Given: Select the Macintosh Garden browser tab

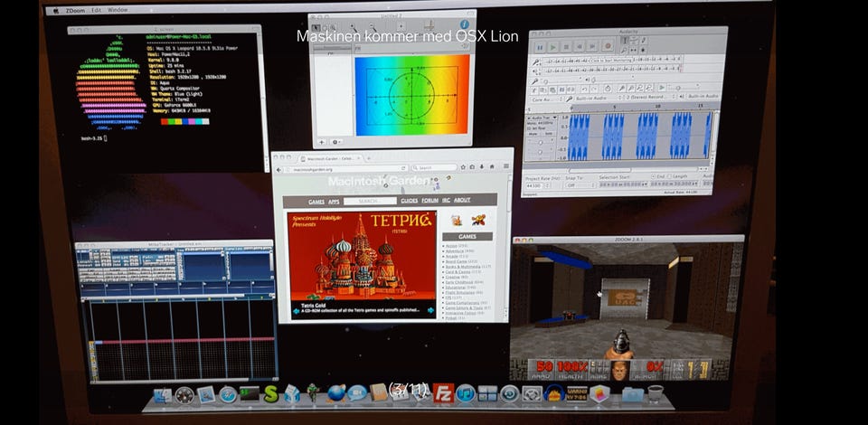Looking at the screenshot, I should pos(330,159).
